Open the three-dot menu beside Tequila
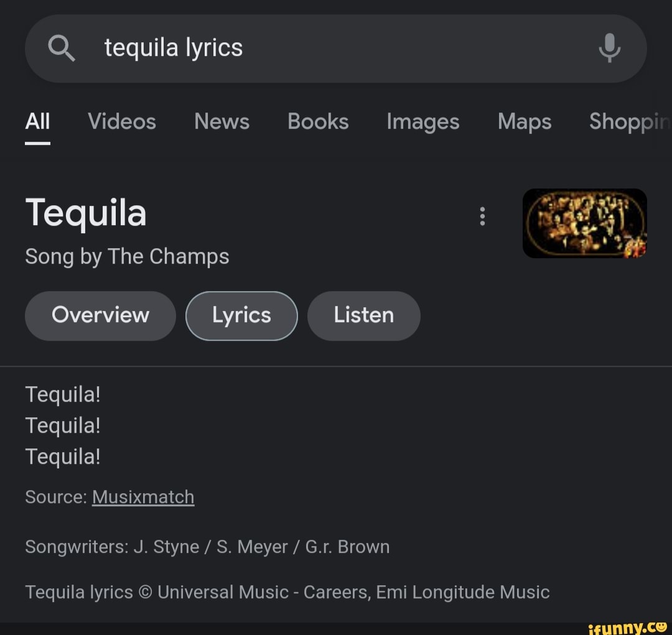 tap(483, 215)
